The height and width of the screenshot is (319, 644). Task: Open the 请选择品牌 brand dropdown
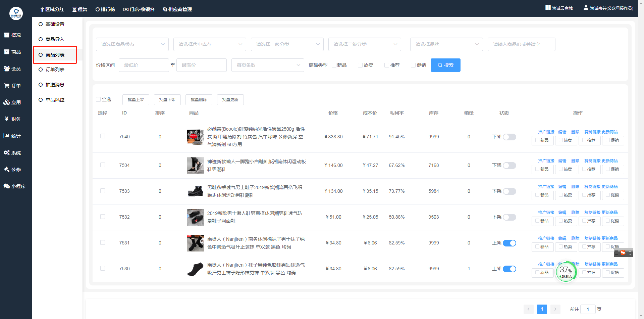pos(446,44)
